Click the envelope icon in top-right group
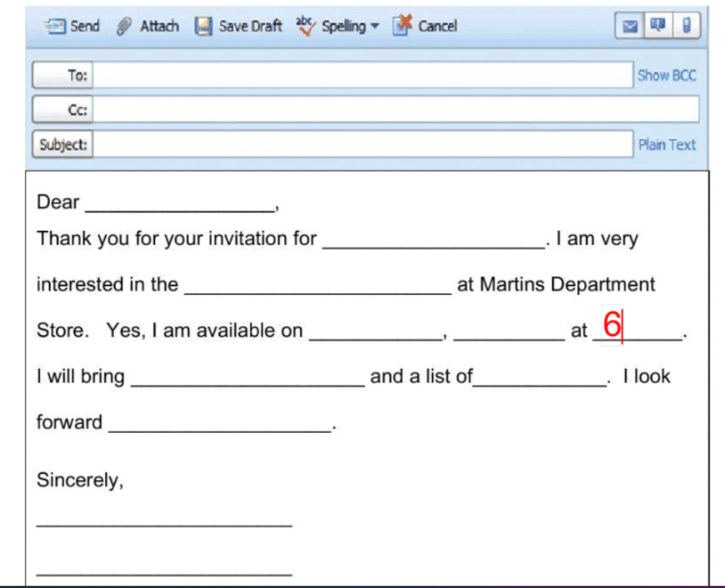The image size is (725, 588). [630, 26]
